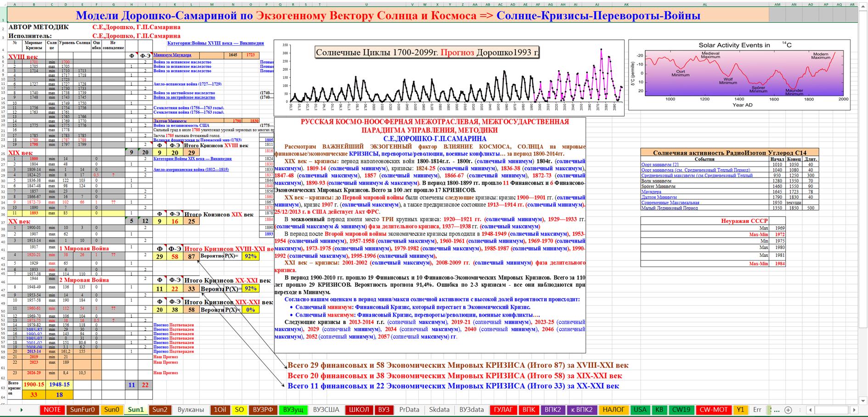Open the CW-MOT sheet tab
This screenshot has height=417, width=868.
(713, 410)
